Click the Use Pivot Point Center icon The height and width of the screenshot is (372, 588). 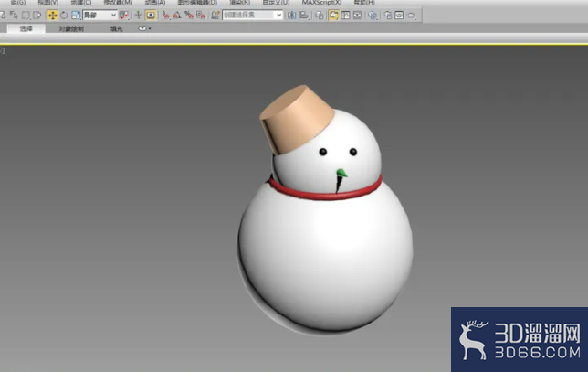(124, 15)
